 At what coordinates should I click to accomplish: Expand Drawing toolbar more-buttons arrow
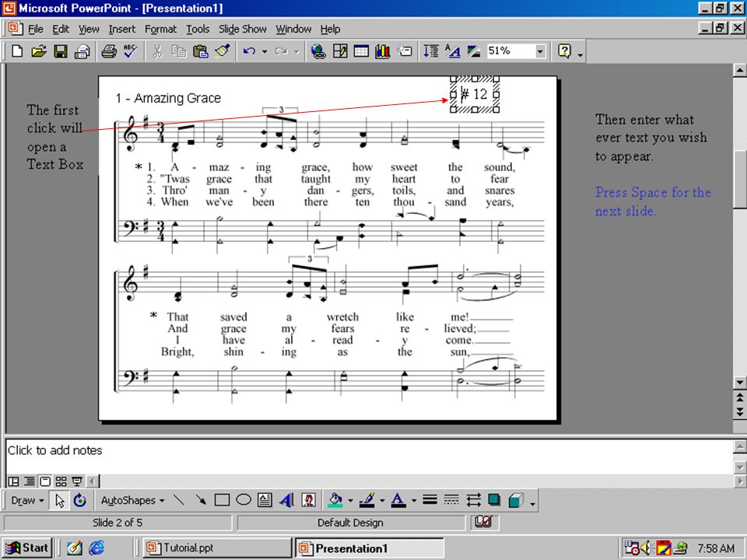pos(532,504)
